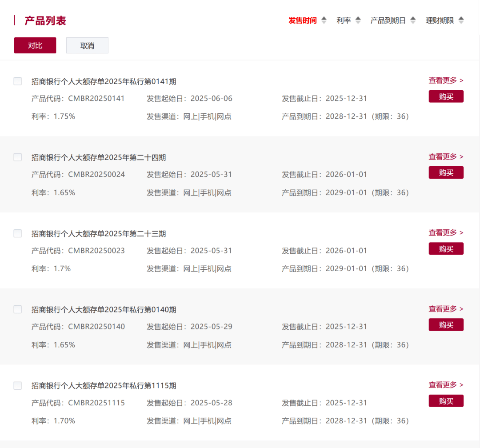Viewport: 480px width, 448px height.
Task: Click the sort arrows next to 发售时间
Action: (x=324, y=20)
